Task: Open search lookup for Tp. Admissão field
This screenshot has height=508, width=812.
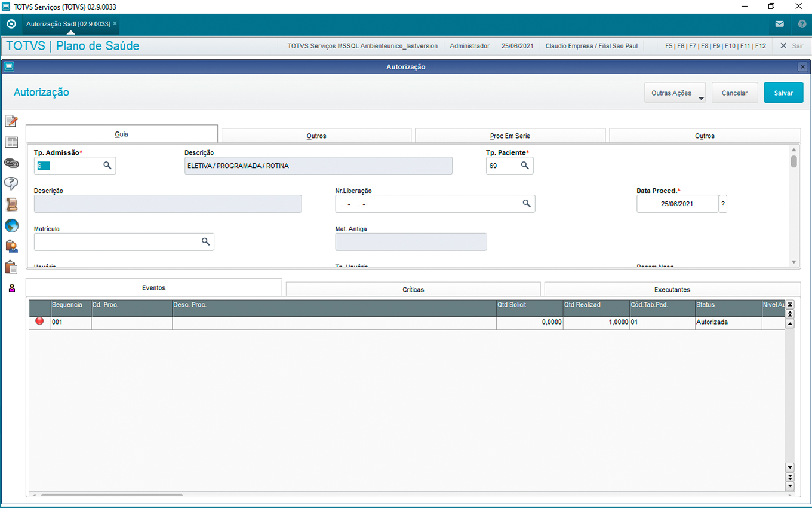Action: pos(107,166)
